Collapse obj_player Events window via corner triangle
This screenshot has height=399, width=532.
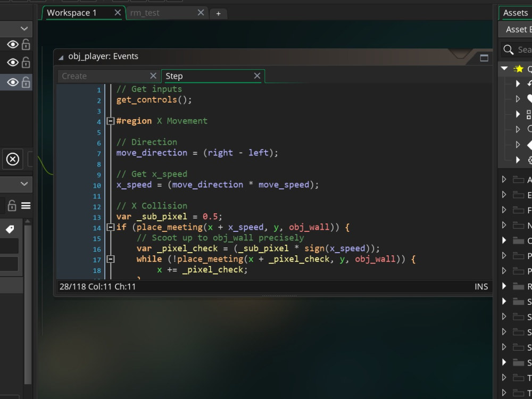point(61,57)
